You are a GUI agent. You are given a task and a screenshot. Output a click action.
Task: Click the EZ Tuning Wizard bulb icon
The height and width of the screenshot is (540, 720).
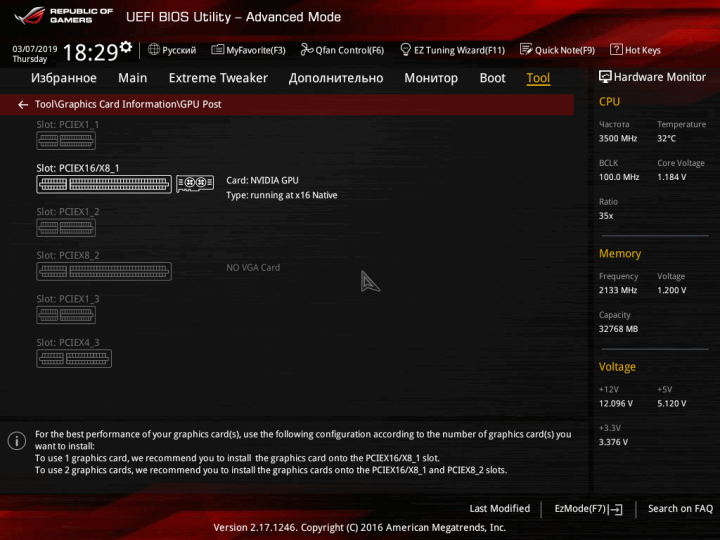[x=405, y=50]
